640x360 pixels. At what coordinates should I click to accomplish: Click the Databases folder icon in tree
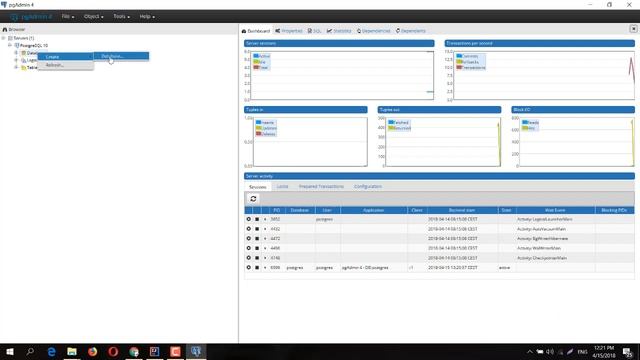pos(24,53)
